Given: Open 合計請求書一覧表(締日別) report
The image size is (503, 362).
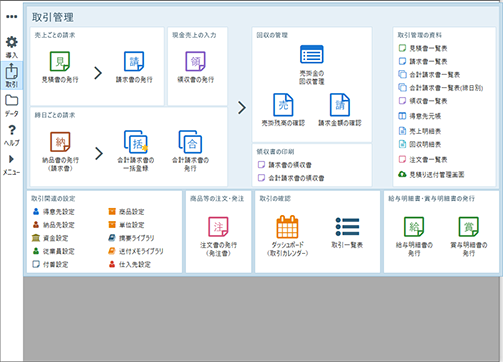Looking at the screenshot, I should (x=441, y=88).
